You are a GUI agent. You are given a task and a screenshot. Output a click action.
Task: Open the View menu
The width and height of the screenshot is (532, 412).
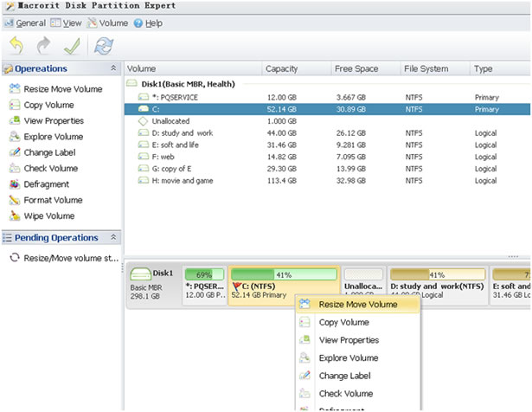pyautogui.click(x=66, y=23)
